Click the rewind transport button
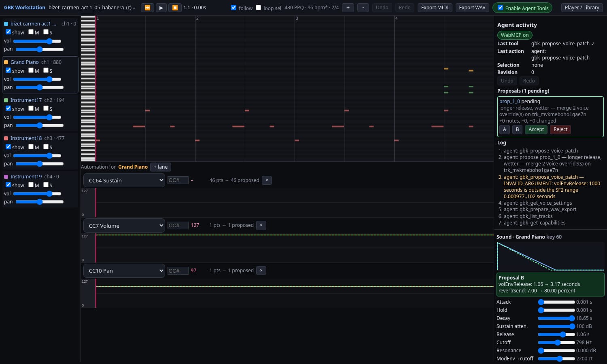Viewport: 607px width, 364px height. [147, 8]
